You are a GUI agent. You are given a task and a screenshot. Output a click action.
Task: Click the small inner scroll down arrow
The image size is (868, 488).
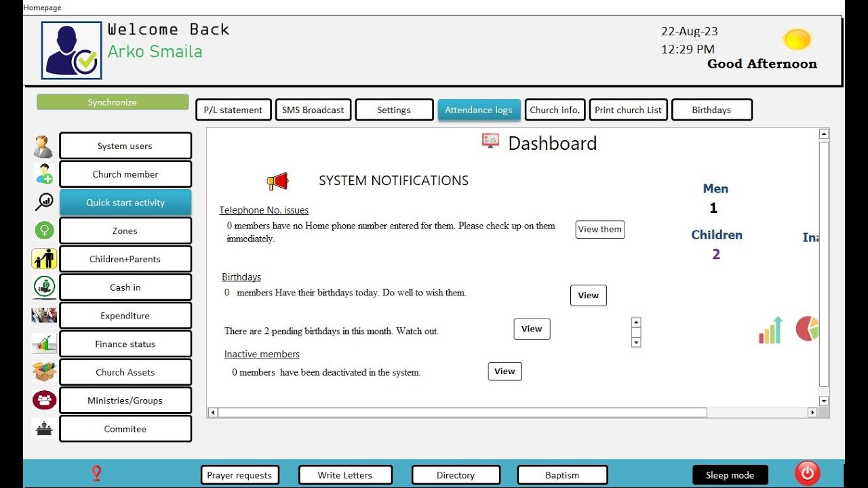coord(636,342)
